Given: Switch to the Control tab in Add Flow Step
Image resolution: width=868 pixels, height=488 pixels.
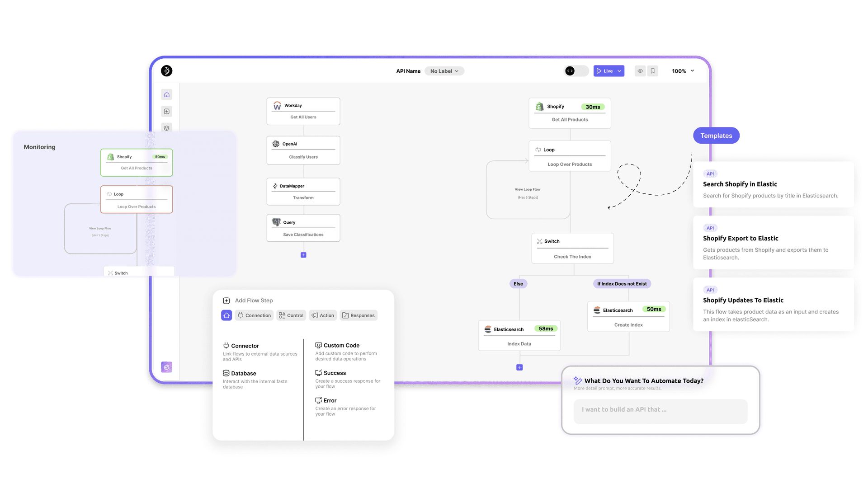Looking at the screenshot, I should 291,315.
